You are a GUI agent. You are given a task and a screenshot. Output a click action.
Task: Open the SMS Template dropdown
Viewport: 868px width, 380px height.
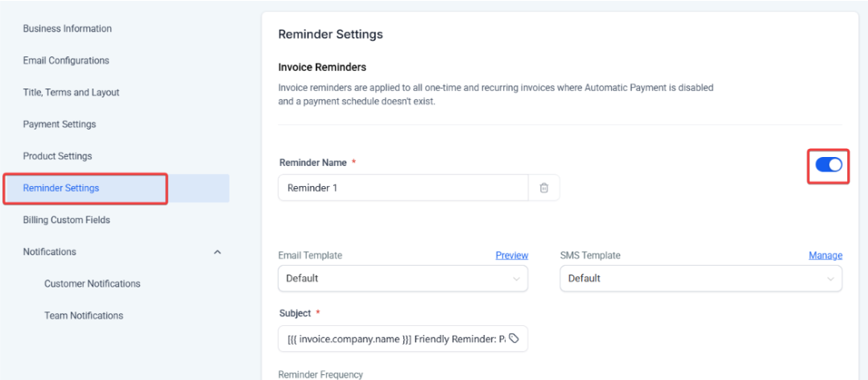coord(701,279)
